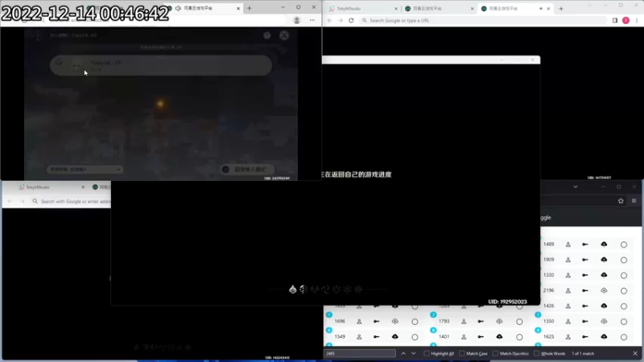Screen dimensions: 644x362
Task: Click the button at game overlay bottom-right
Action: [248, 169]
